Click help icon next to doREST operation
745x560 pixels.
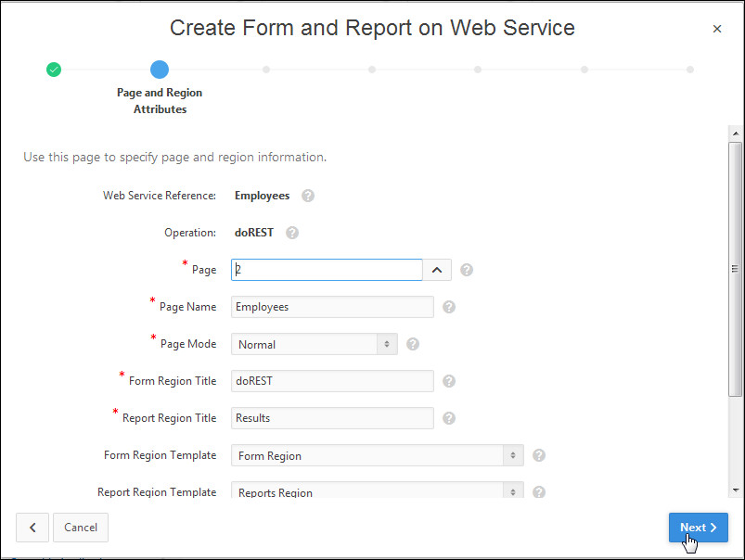(292, 233)
